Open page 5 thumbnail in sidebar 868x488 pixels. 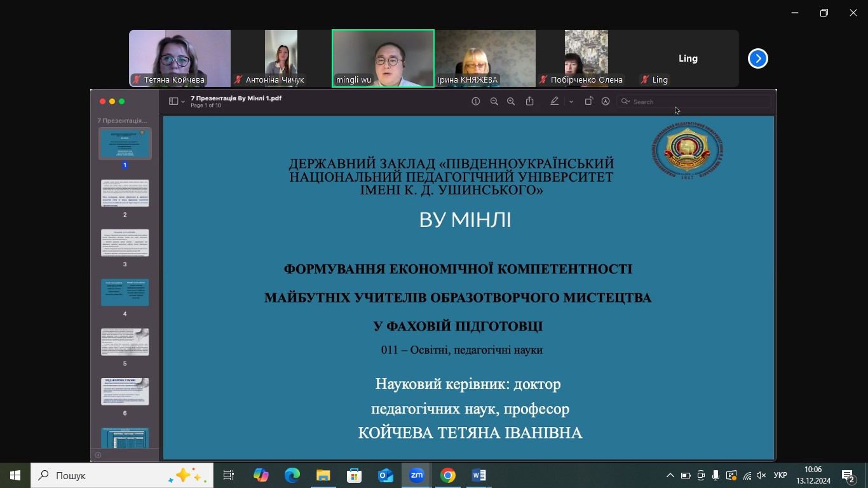(125, 342)
